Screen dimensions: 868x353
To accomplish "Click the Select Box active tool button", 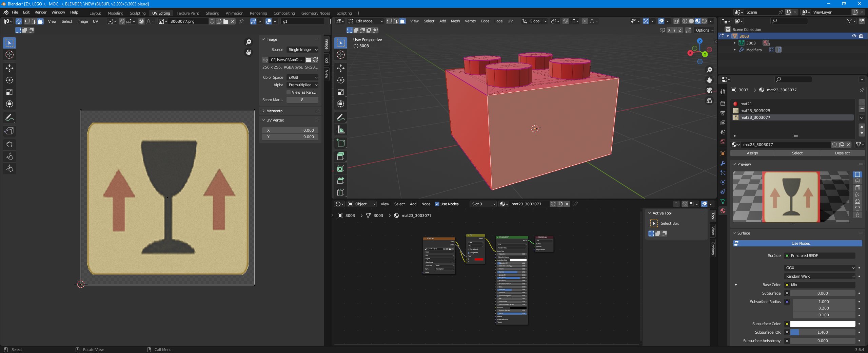I will click(x=665, y=223).
